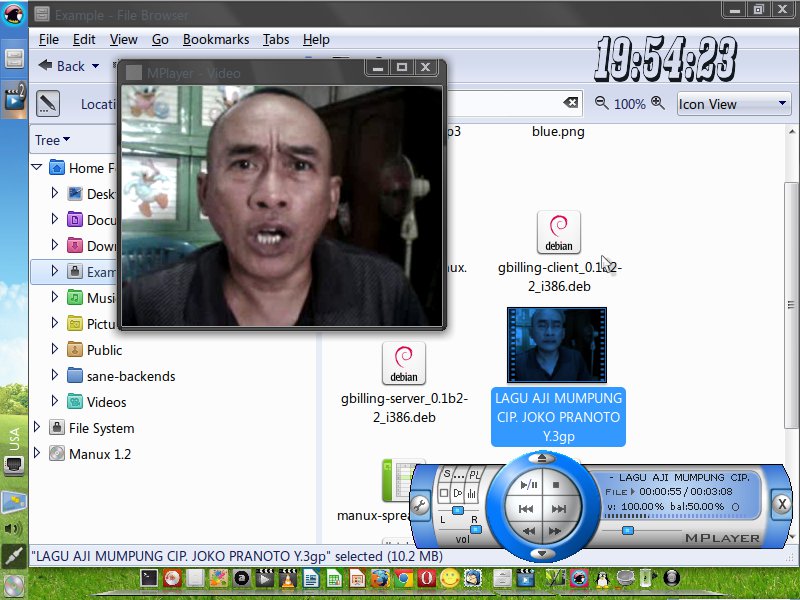Launch Opera from the dock
Viewport: 800px width, 600px height.
[x=426, y=579]
